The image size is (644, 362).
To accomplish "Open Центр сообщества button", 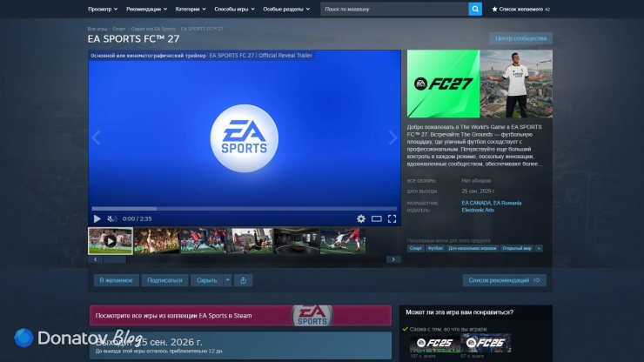I will [x=520, y=38].
